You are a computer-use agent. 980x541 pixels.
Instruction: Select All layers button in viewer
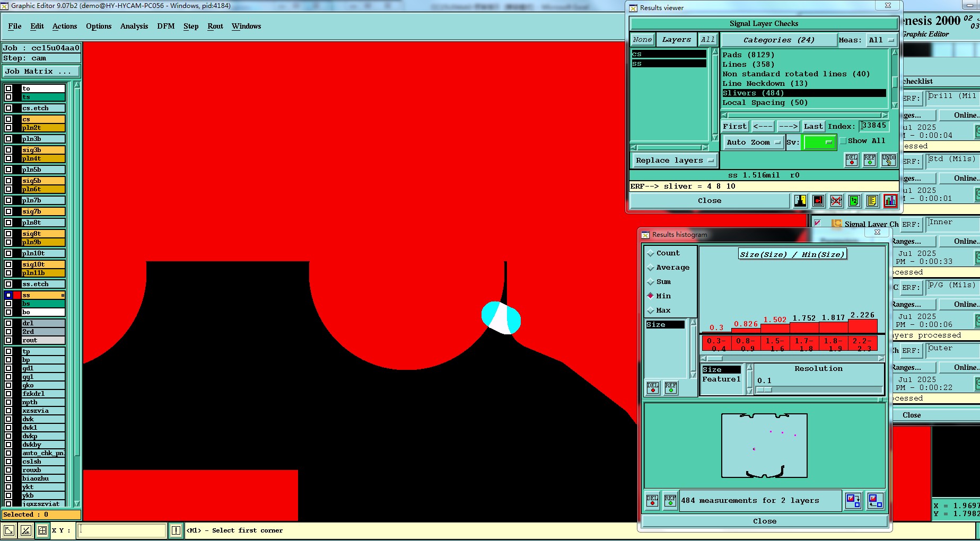click(707, 40)
